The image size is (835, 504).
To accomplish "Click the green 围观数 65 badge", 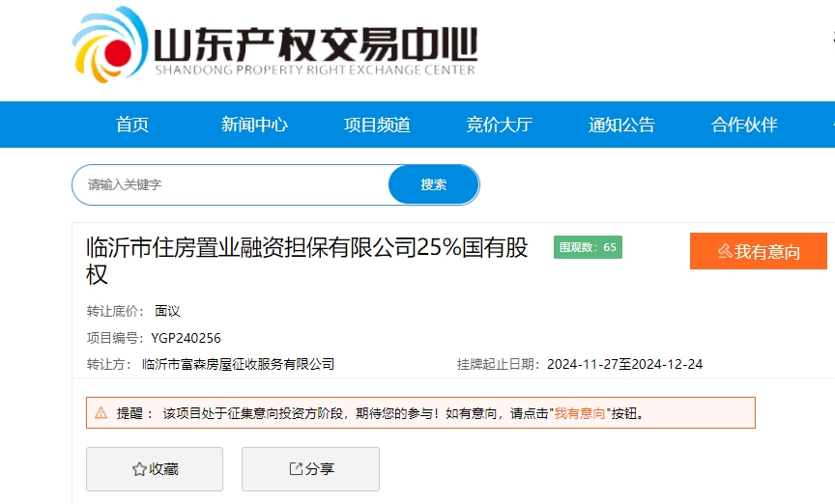I will tap(588, 247).
